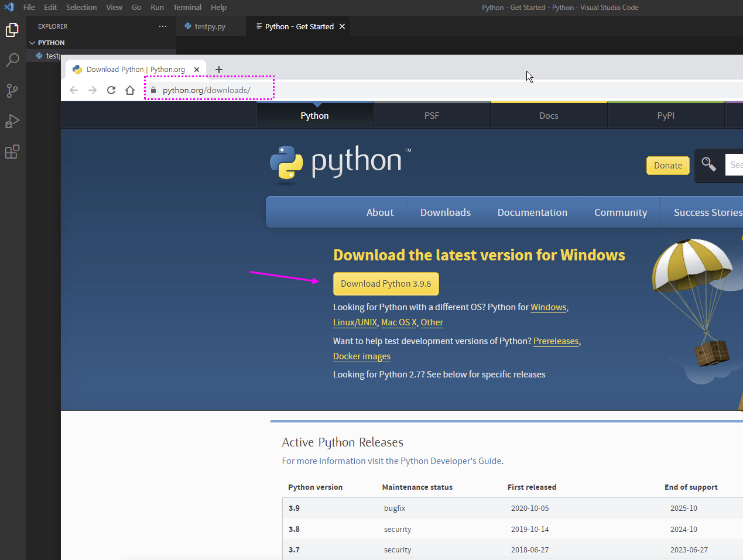Open the Run menu
The width and height of the screenshot is (743, 560).
157,7
